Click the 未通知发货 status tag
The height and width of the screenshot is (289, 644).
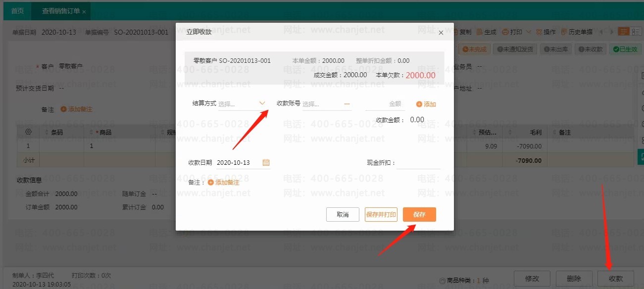[x=515, y=49]
